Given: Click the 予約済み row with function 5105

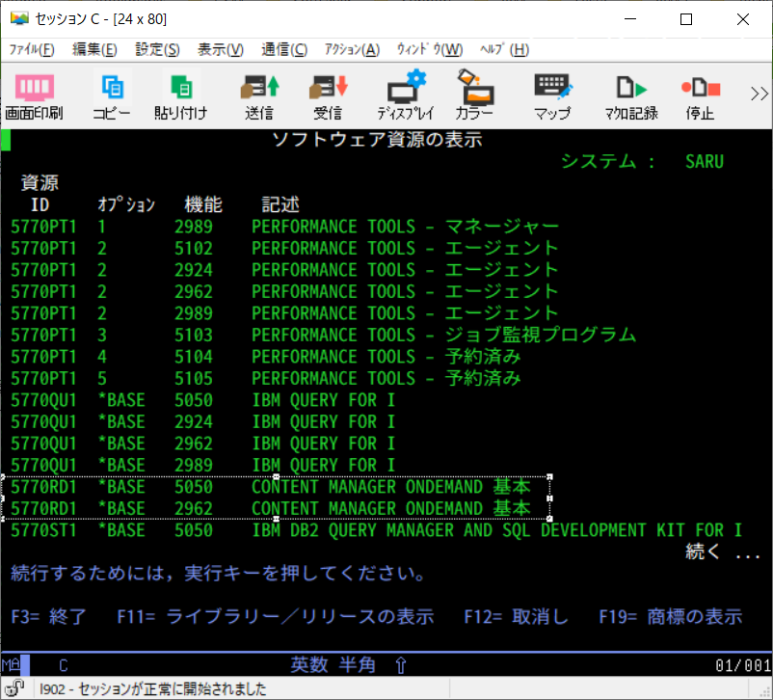Looking at the screenshot, I should (266, 379).
